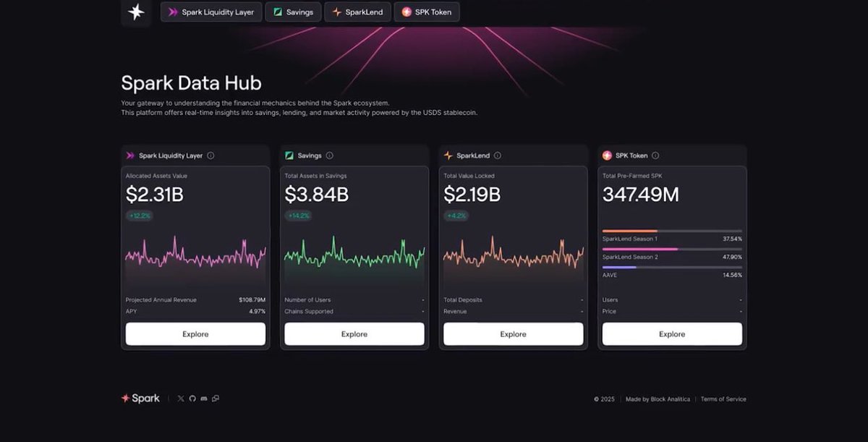The image size is (868, 442).
Task: Open the X (Twitter) footer link
Action: click(181, 399)
